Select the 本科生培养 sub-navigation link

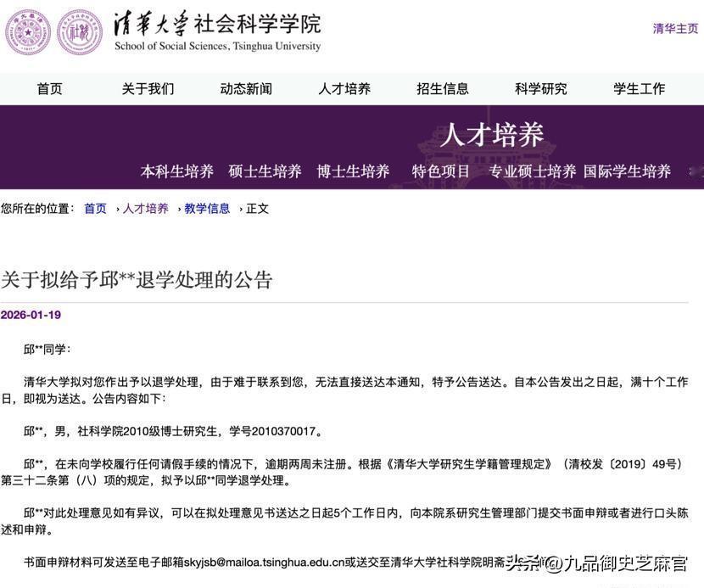pyautogui.click(x=177, y=171)
